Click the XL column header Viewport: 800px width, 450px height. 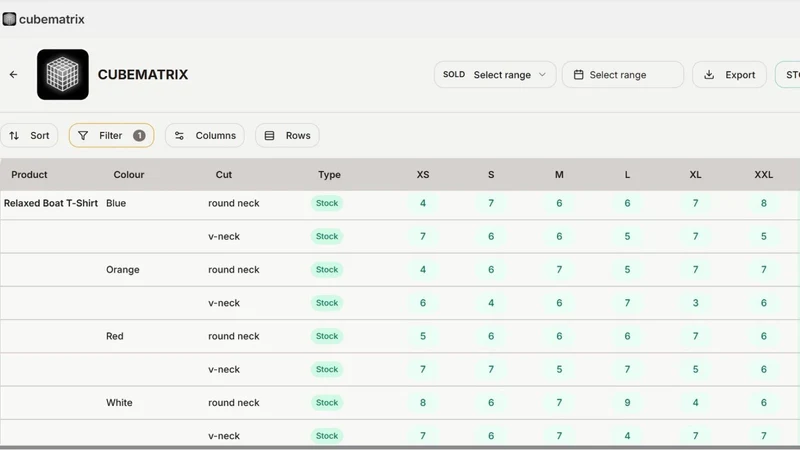click(695, 174)
